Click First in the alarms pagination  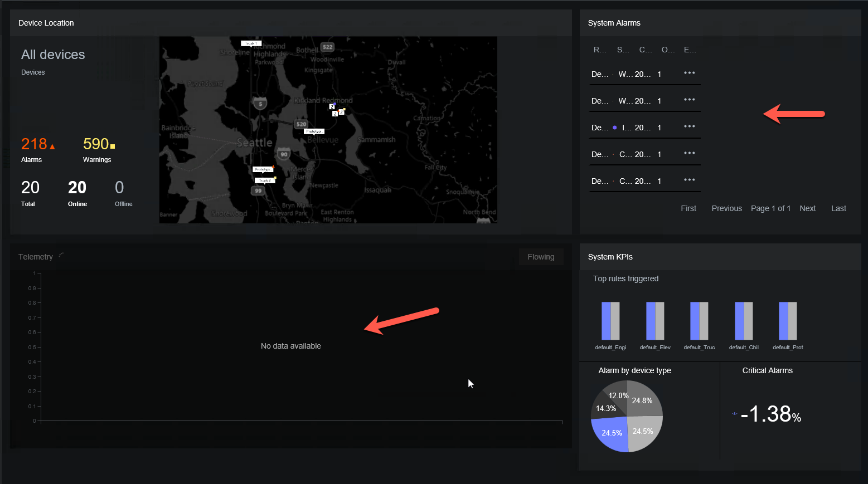pos(688,208)
